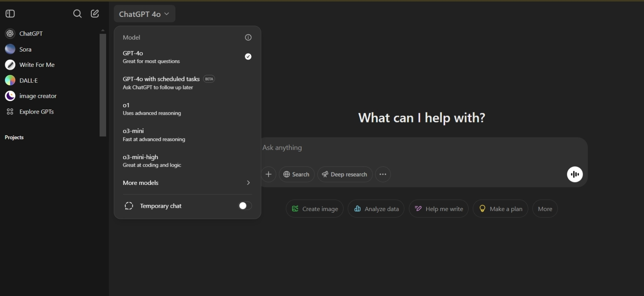Screen dimensions: 644x296
Task: Open the More models entry
Action: pos(188,183)
